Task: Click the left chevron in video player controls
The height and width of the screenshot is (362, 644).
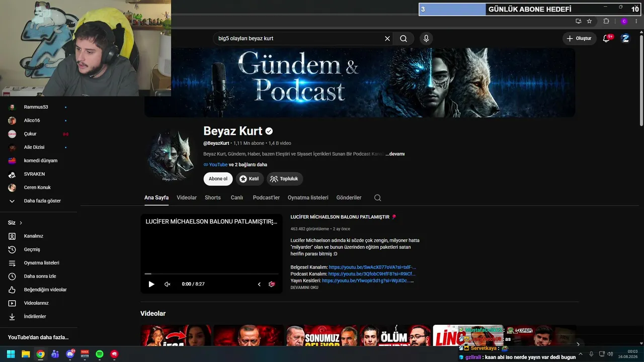Action: click(259, 284)
